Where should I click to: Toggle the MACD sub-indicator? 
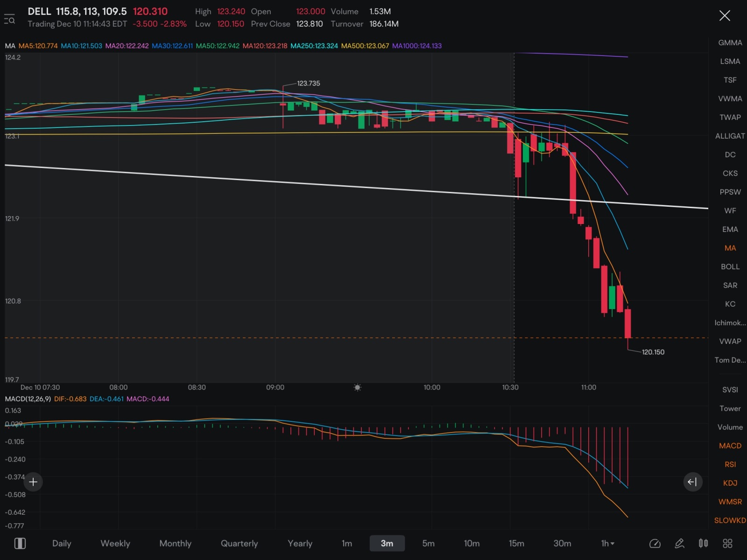click(x=730, y=446)
